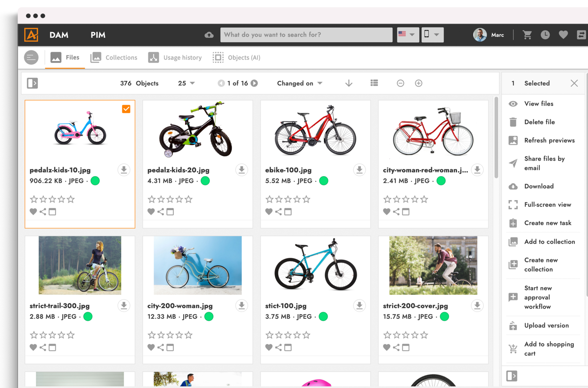
Task: Open the shopping cart icon in header
Action: click(527, 35)
